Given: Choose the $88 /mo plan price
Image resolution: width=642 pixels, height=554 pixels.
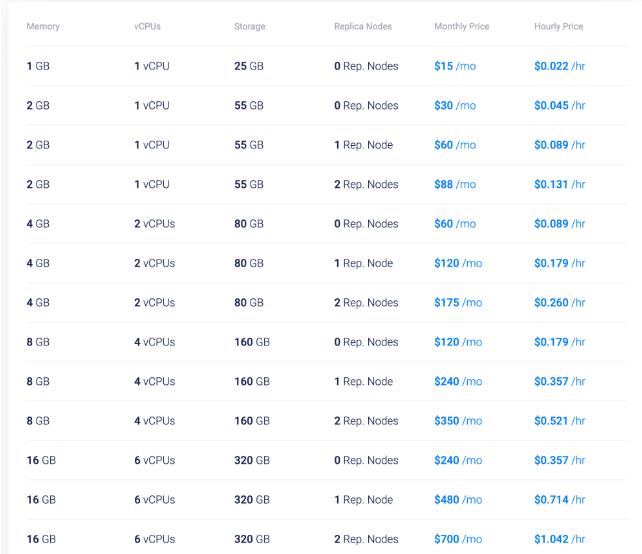Looking at the screenshot, I should [455, 184].
